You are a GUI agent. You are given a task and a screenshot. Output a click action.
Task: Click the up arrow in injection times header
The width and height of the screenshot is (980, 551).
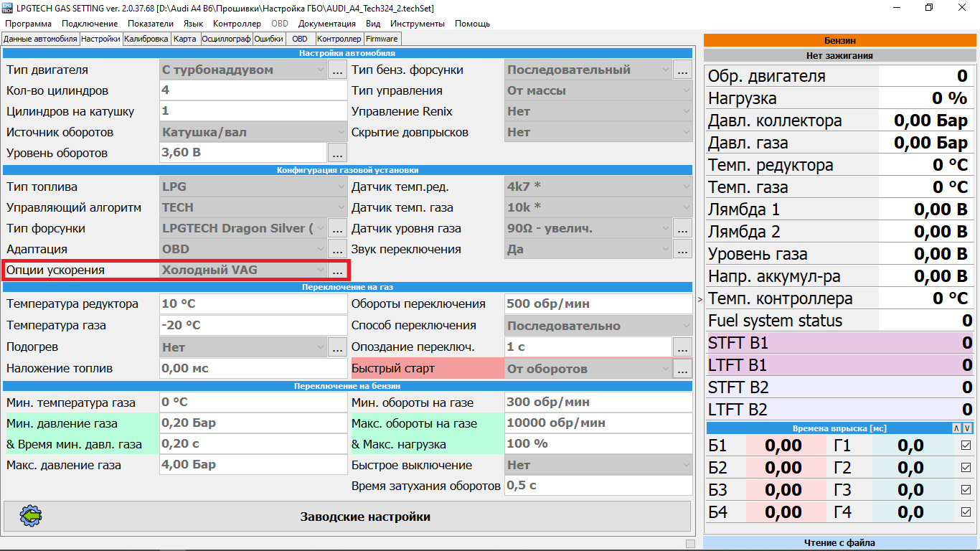pos(956,428)
